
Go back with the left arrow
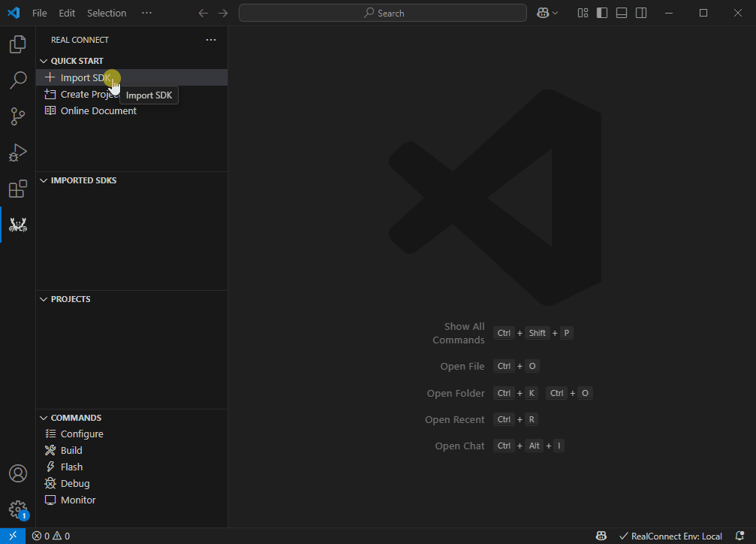pos(203,13)
